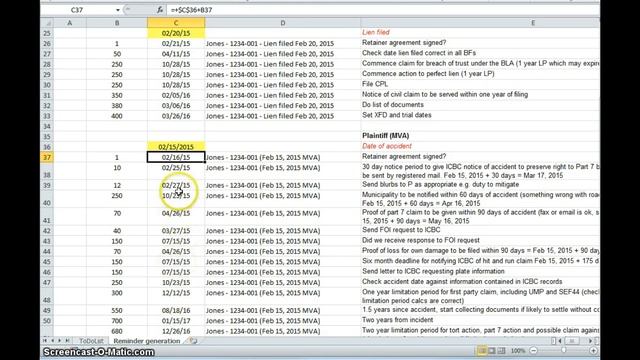Switch to Normal view icon
Image resolution: width=640 pixels, height=360 pixels.
coord(482,351)
